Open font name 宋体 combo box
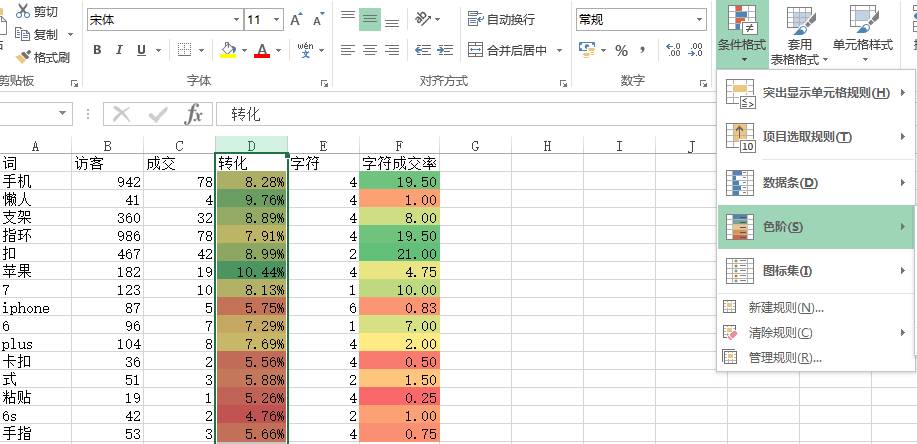 pyautogui.click(x=165, y=20)
